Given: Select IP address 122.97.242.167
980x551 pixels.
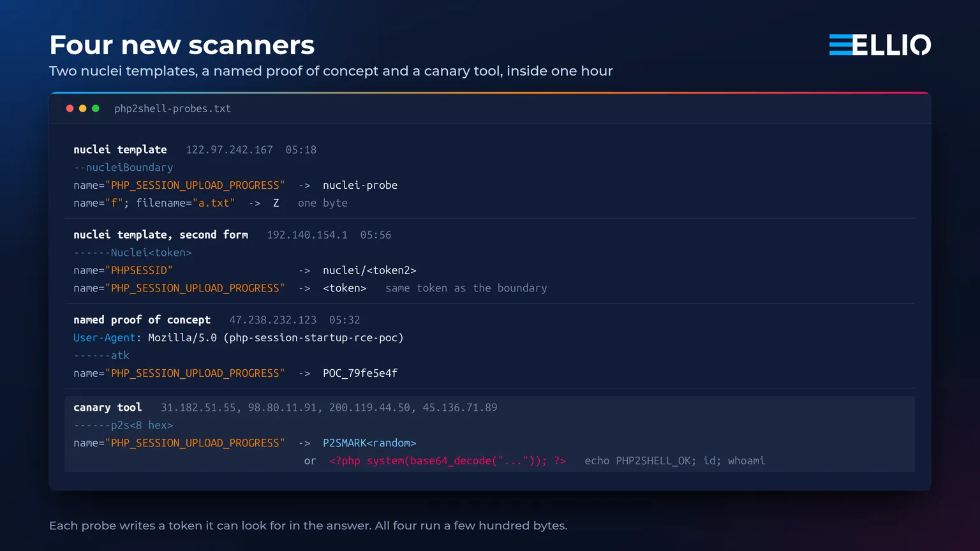Looking at the screenshot, I should (x=229, y=150).
